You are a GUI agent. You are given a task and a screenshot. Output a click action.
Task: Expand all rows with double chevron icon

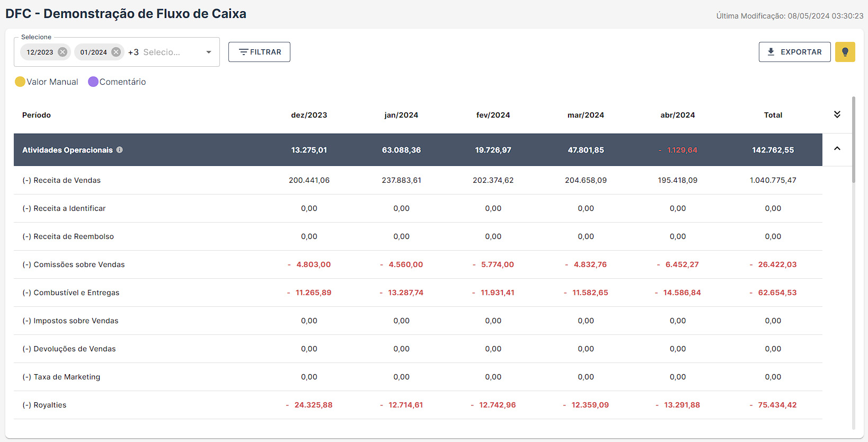pyautogui.click(x=837, y=114)
